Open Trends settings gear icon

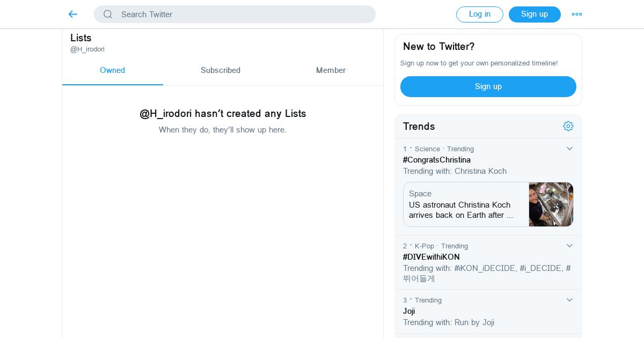[568, 126]
